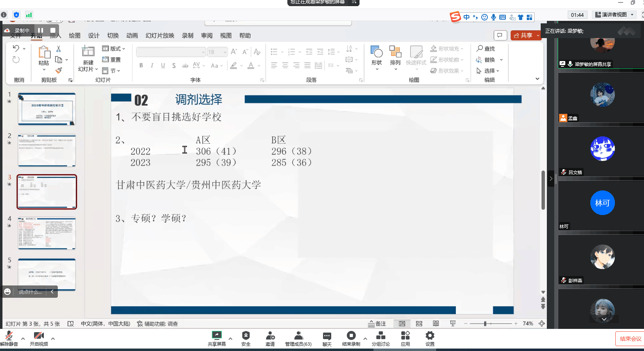Viewport: 644px width, 351px height.
Task: Pause the recording in progress
Action: (41, 30)
